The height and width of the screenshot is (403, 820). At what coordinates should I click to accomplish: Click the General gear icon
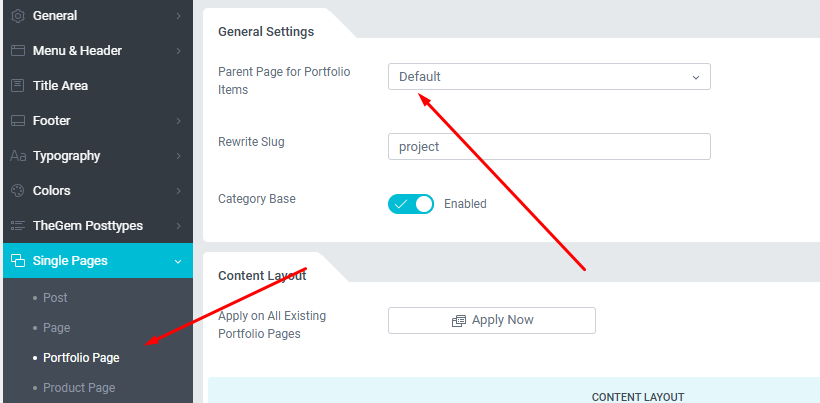point(18,16)
